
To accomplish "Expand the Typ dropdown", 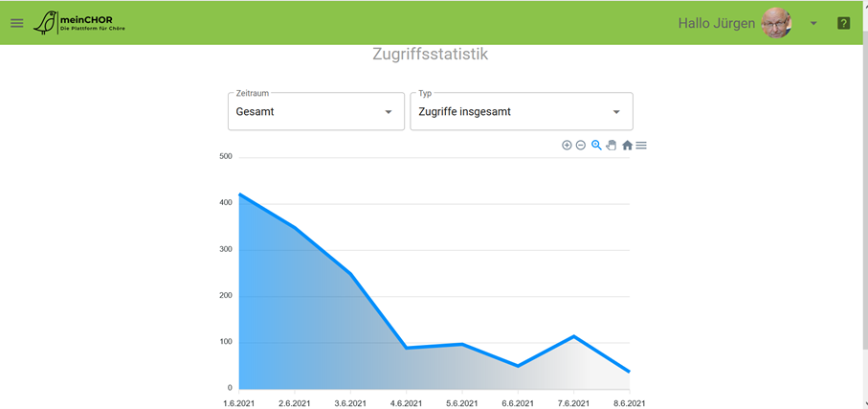I will (522, 112).
